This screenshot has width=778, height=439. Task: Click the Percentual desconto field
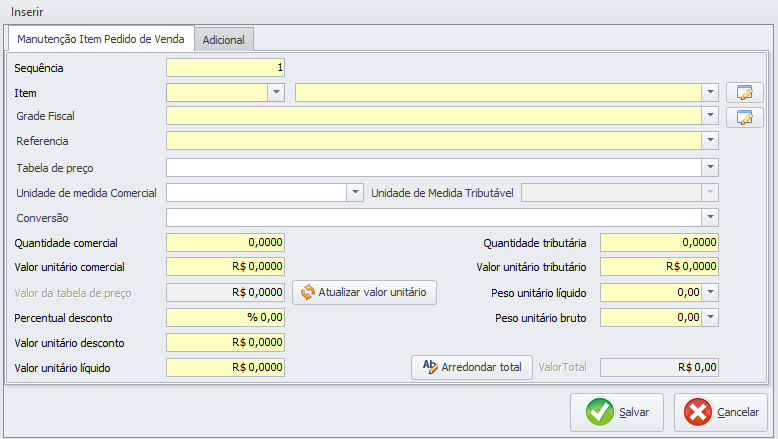226,318
